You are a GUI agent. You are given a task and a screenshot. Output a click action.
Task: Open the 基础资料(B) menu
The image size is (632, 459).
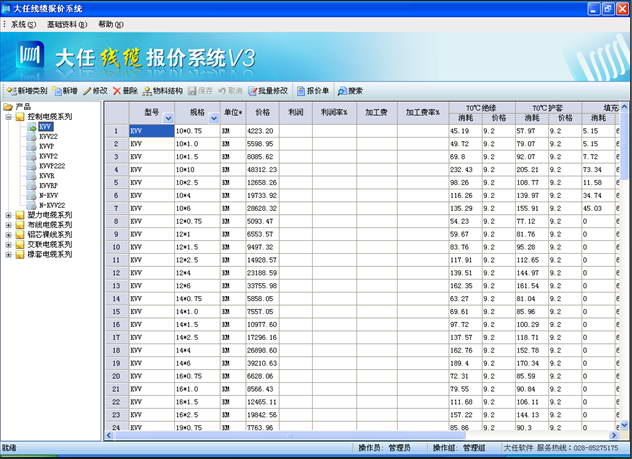click(x=67, y=25)
